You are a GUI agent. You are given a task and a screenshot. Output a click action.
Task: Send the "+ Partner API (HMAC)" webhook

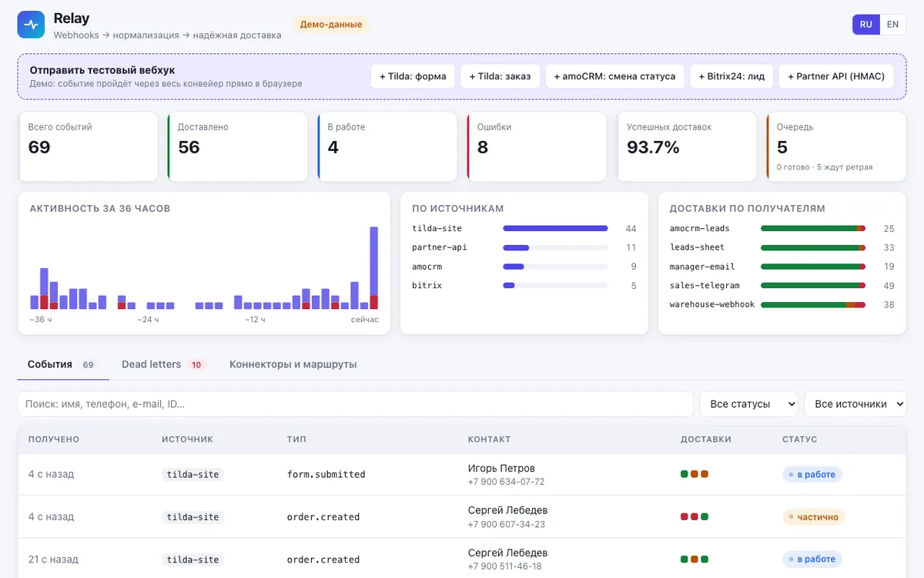coord(837,76)
